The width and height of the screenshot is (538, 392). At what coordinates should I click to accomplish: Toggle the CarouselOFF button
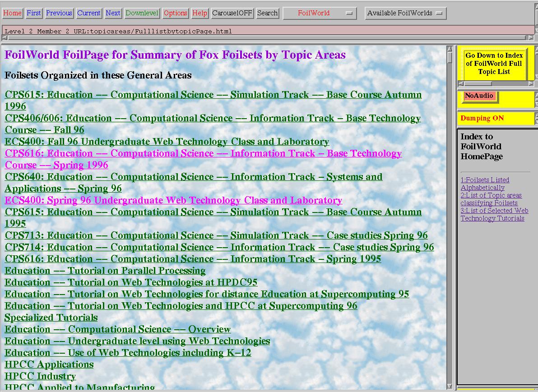(232, 13)
